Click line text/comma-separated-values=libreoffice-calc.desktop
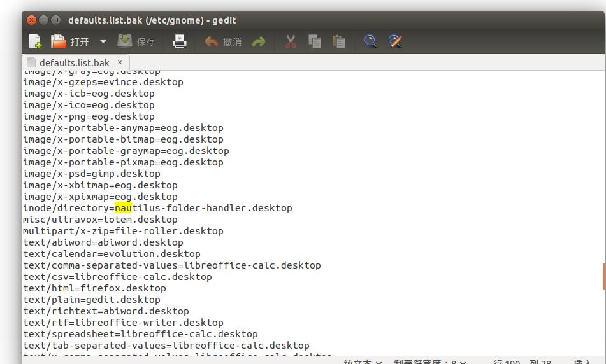Screen dimensions: 606x364 (172, 265)
